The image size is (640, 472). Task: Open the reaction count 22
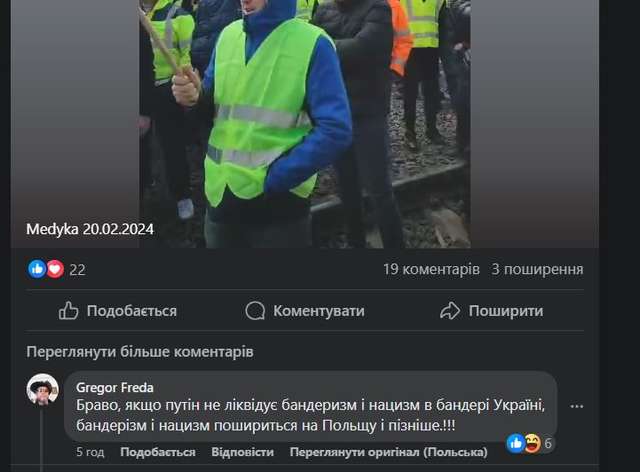[78, 270]
